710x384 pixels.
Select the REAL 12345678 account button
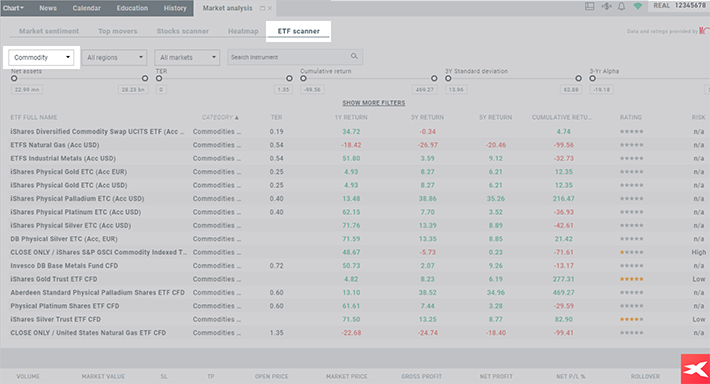tap(679, 6)
